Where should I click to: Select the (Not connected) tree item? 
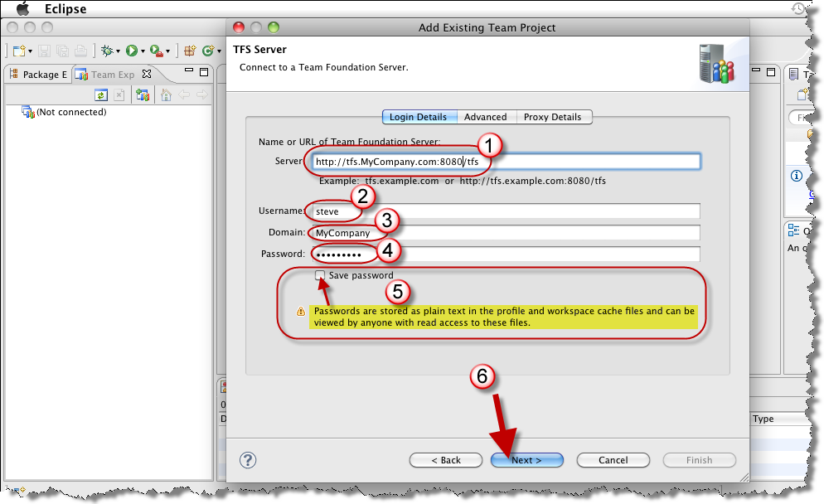point(64,112)
